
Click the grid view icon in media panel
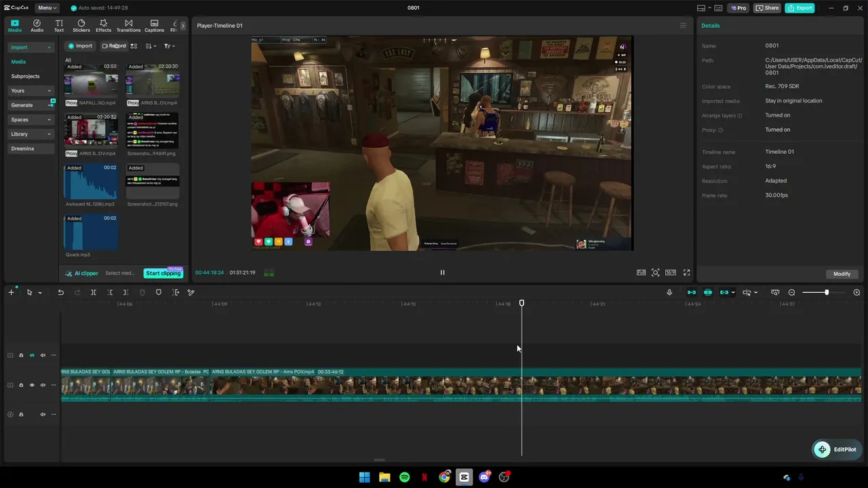(x=134, y=46)
